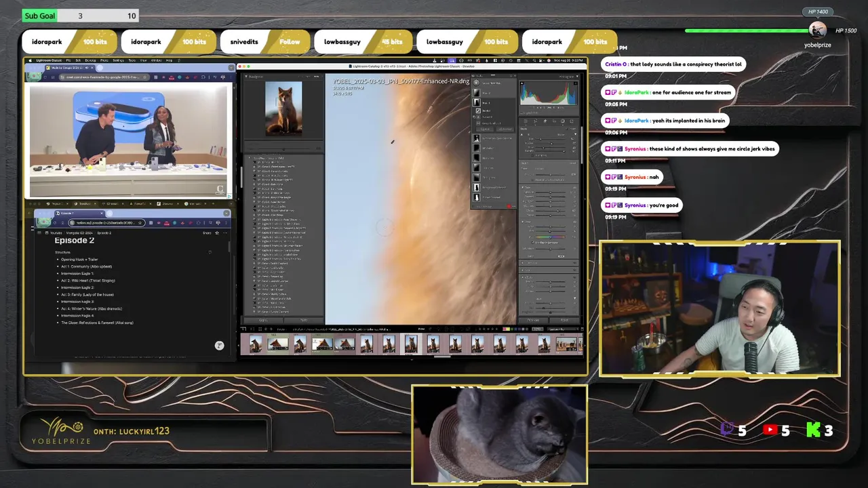This screenshot has height=488, width=868.
Task: Click the Paste settings button
Action: click(304, 320)
